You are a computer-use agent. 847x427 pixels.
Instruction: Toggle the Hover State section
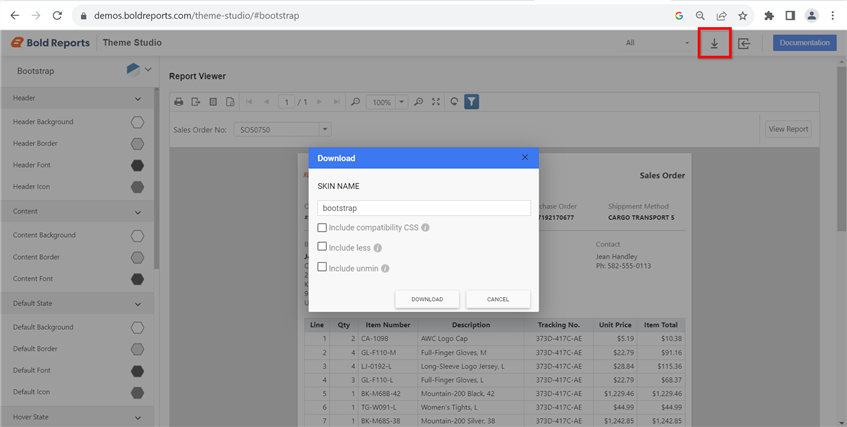point(138,418)
